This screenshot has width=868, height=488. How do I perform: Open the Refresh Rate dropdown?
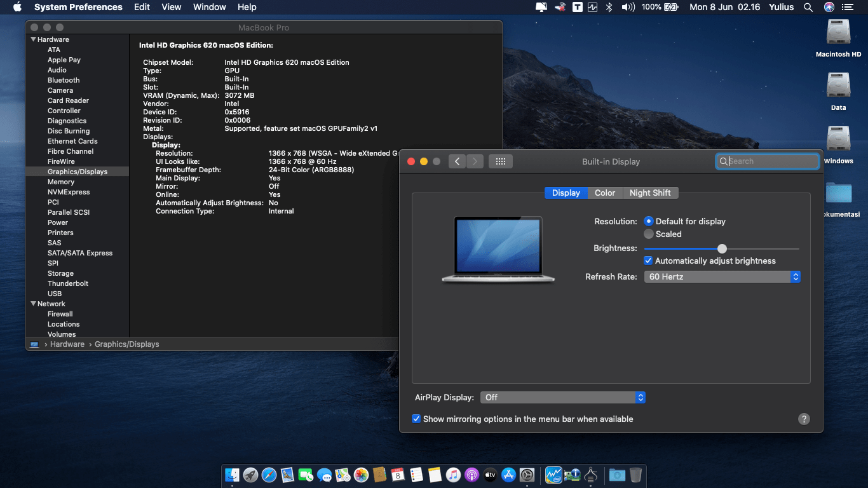pos(722,276)
